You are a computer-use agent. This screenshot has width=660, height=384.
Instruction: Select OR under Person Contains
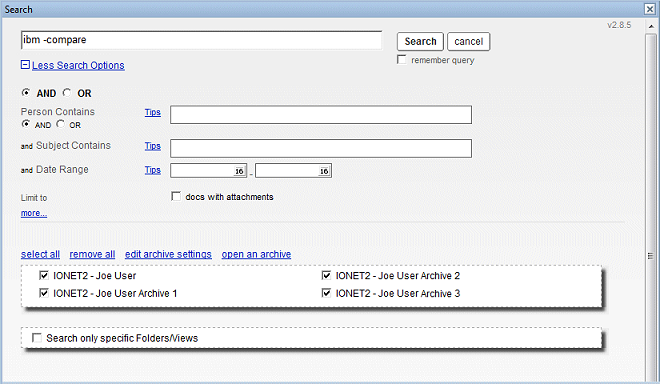[61, 124]
